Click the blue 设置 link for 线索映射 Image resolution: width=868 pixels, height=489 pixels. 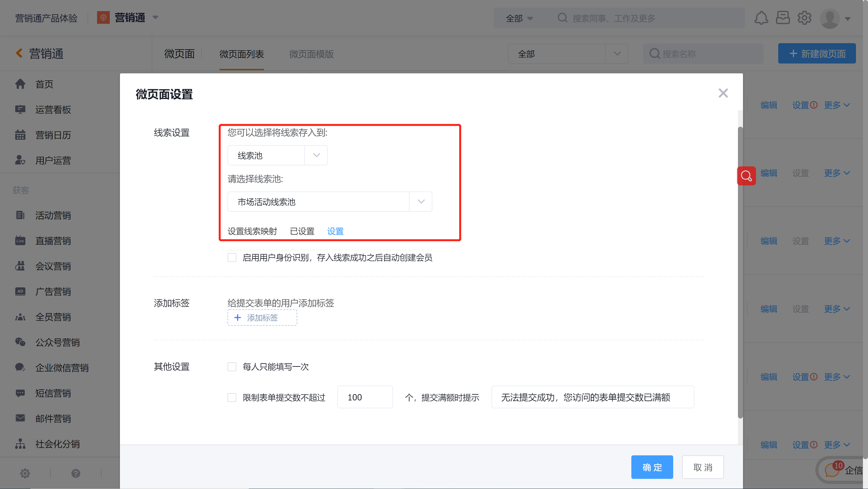coord(335,231)
